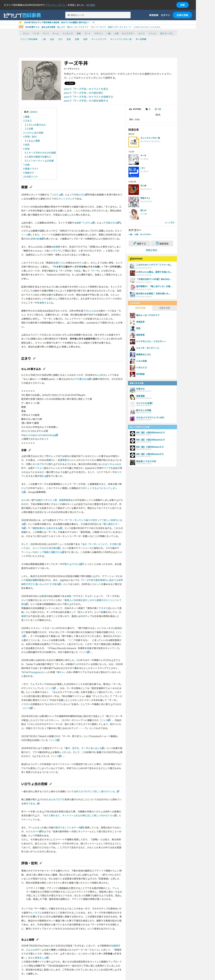Click the チーズ牛丼 main article illustration
215x980 pixels.
coord(41,80)
